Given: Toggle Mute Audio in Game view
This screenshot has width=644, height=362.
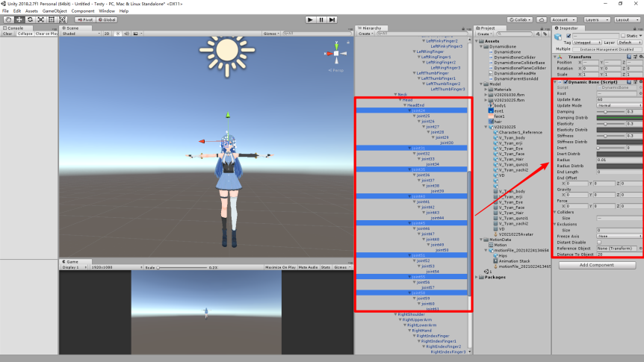Looking at the screenshot, I should [x=308, y=267].
